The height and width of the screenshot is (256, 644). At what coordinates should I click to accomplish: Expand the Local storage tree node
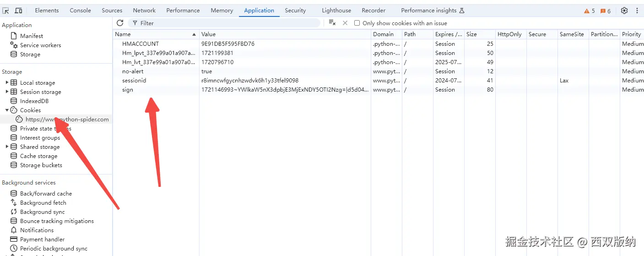[x=7, y=82]
